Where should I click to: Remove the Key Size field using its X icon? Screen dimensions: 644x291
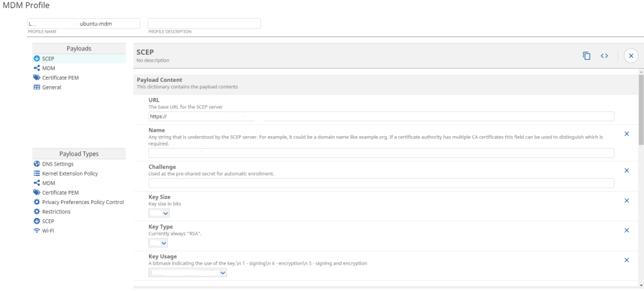pos(626,200)
